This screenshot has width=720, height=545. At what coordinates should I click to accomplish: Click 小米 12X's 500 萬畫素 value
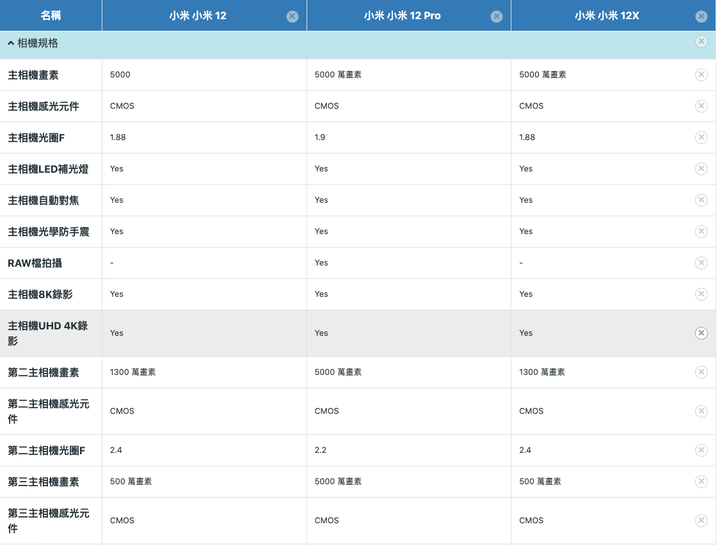point(540,481)
